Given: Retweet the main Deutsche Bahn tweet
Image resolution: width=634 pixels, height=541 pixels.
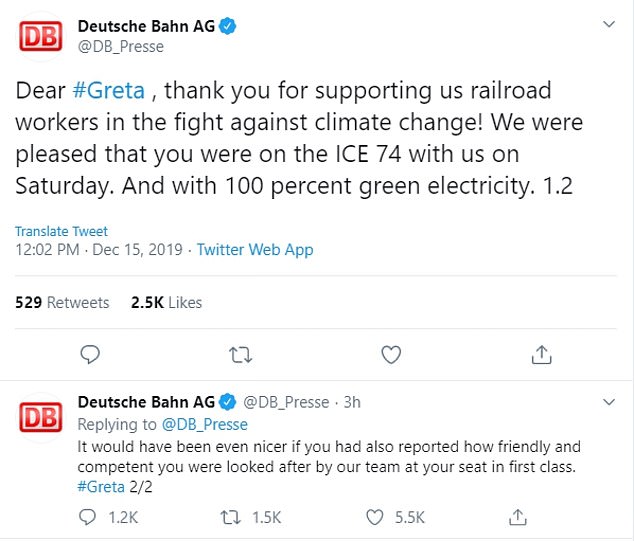Looking at the screenshot, I should [x=240, y=354].
